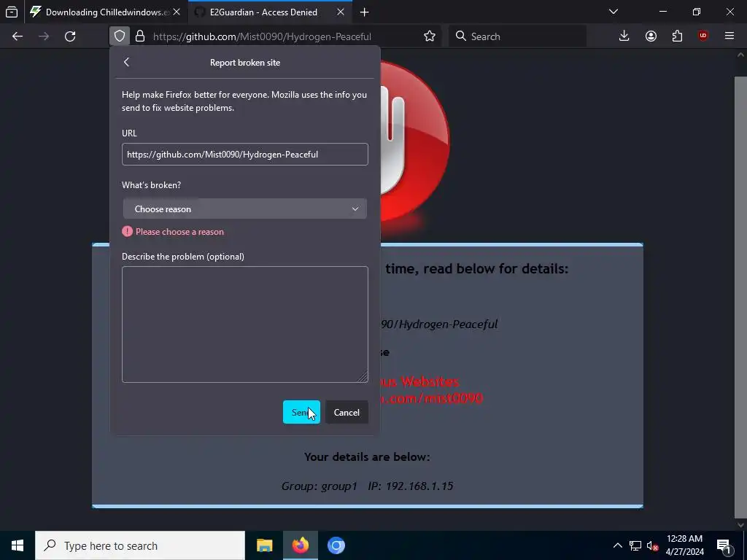Click the 'Please choose a reason' warning text

(x=179, y=232)
